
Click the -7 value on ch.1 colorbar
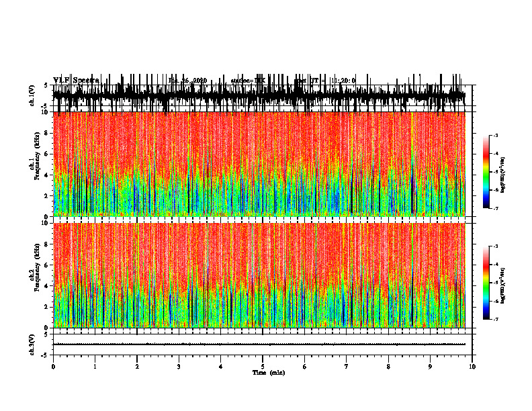pos(496,208)
